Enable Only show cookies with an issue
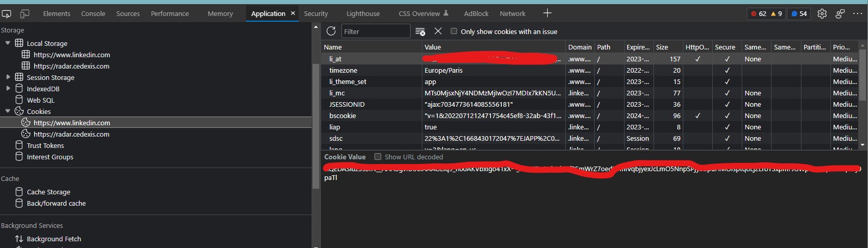Image resolution: width=868 pixels, height=248 pixels. pyautogui.click(x=454, y=31)
